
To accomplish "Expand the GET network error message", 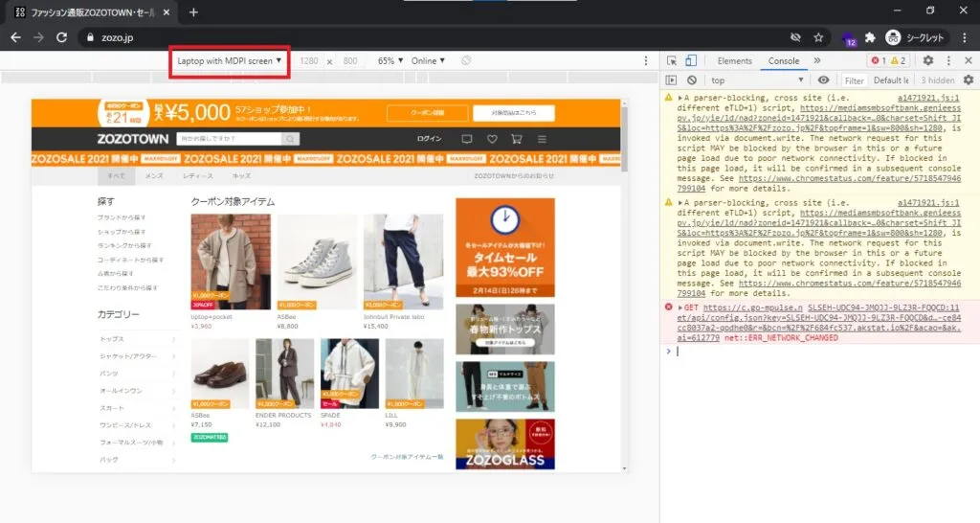I will tap(680, 307).
